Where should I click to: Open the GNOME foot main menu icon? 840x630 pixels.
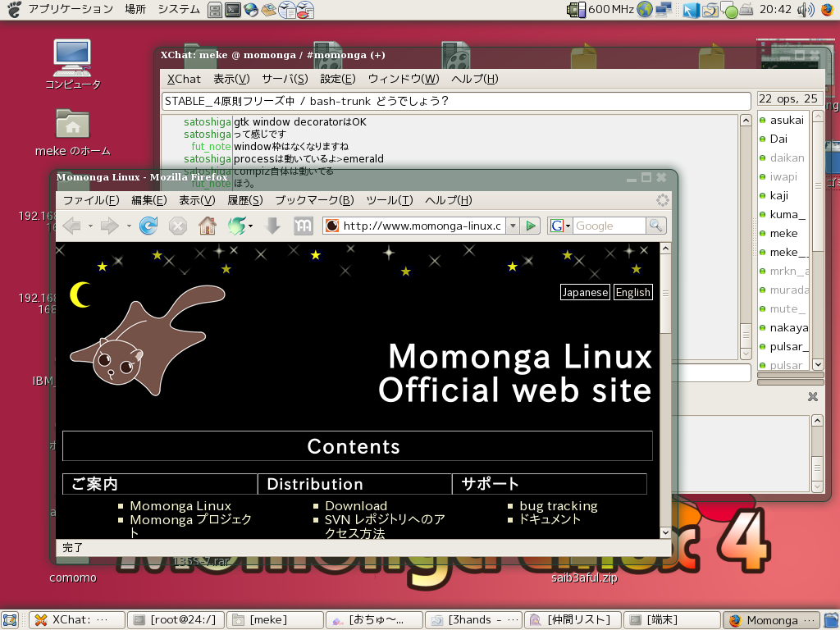[13, 9]
